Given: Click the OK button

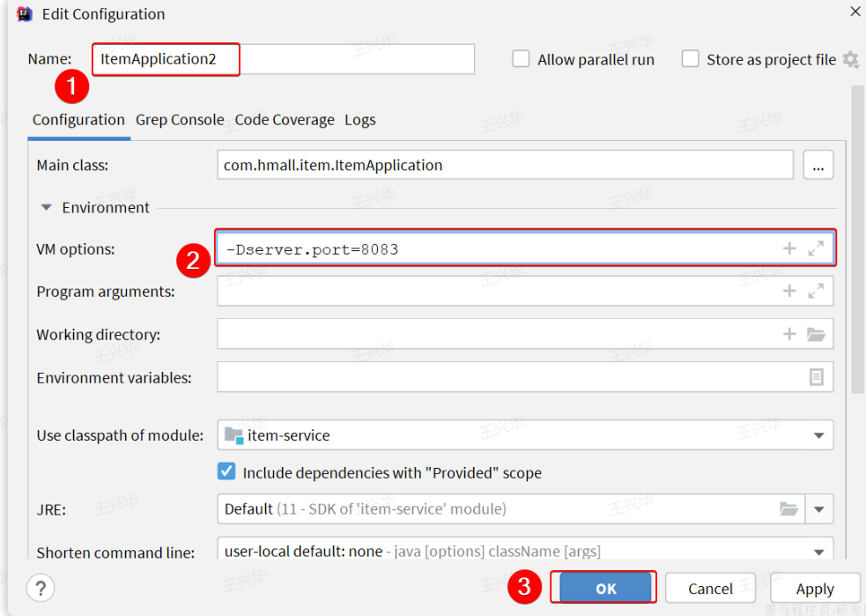Looking at the screenshot, I should tap(605, 589).
